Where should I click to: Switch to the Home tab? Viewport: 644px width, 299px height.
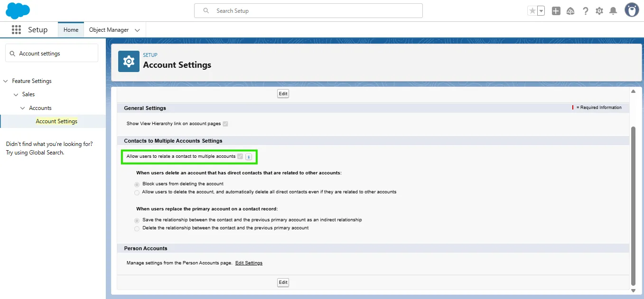click(x=71, y=30)
